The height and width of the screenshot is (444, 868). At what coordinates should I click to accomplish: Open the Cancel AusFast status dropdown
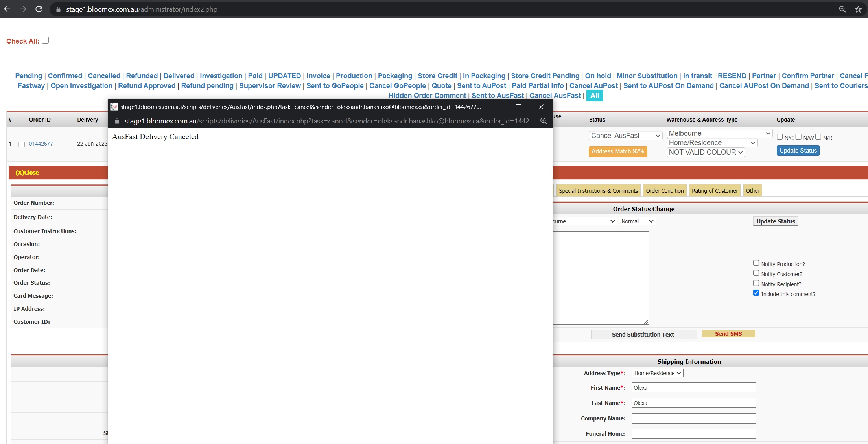(x=625, y=136)
